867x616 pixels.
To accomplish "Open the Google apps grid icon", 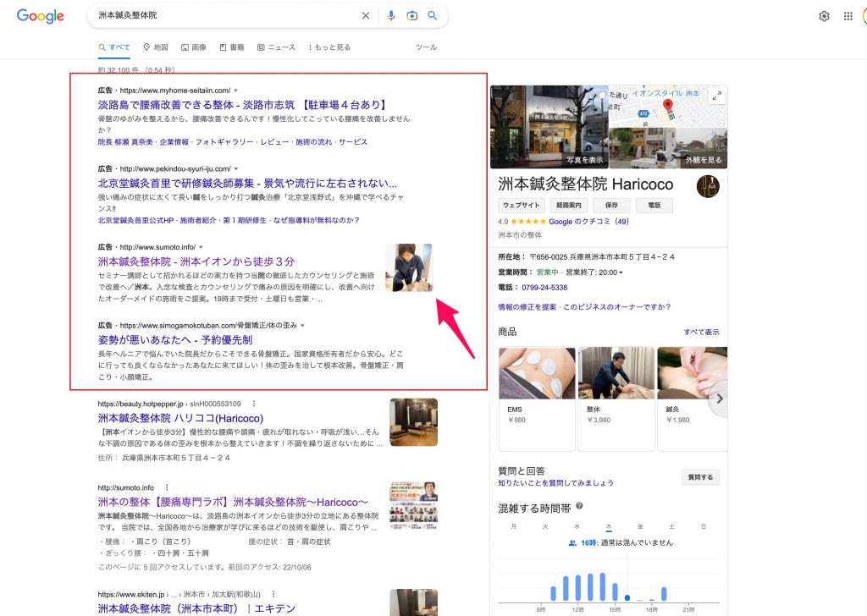I will click(x=848, y=16).
